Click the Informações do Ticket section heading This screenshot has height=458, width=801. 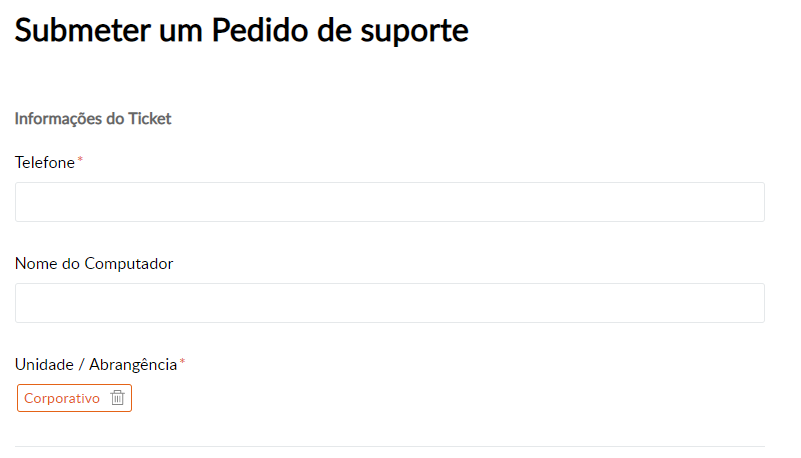click(93, 119)
